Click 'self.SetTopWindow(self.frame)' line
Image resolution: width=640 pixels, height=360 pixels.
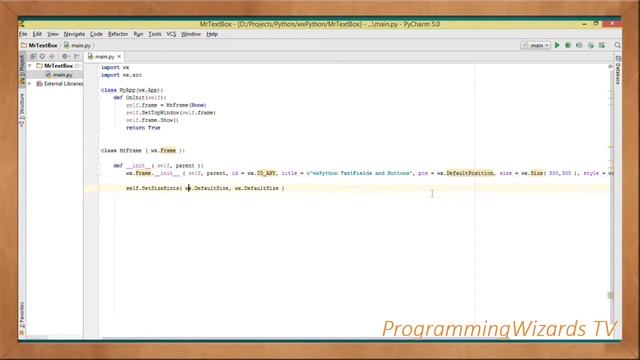[x=171, y=113]
